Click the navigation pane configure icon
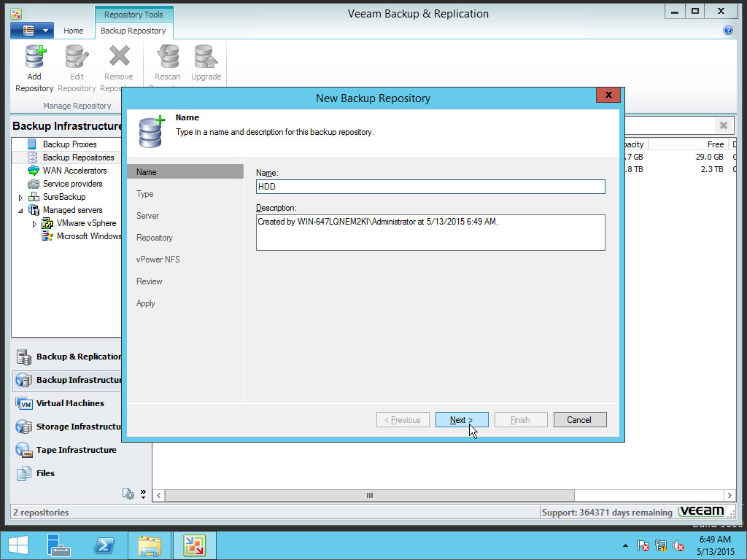747x560 pixels. pyautogui.click(x=128, y=494)
